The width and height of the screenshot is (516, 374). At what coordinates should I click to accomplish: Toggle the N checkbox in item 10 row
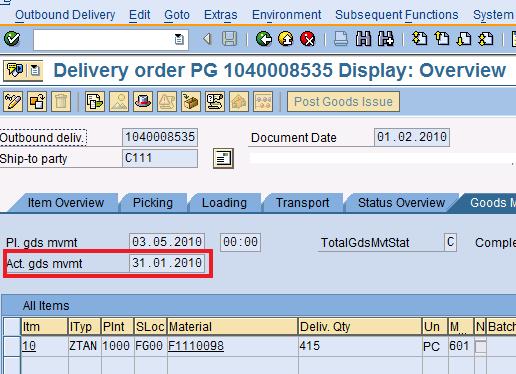pyautogui.click(x=480, y=346)
